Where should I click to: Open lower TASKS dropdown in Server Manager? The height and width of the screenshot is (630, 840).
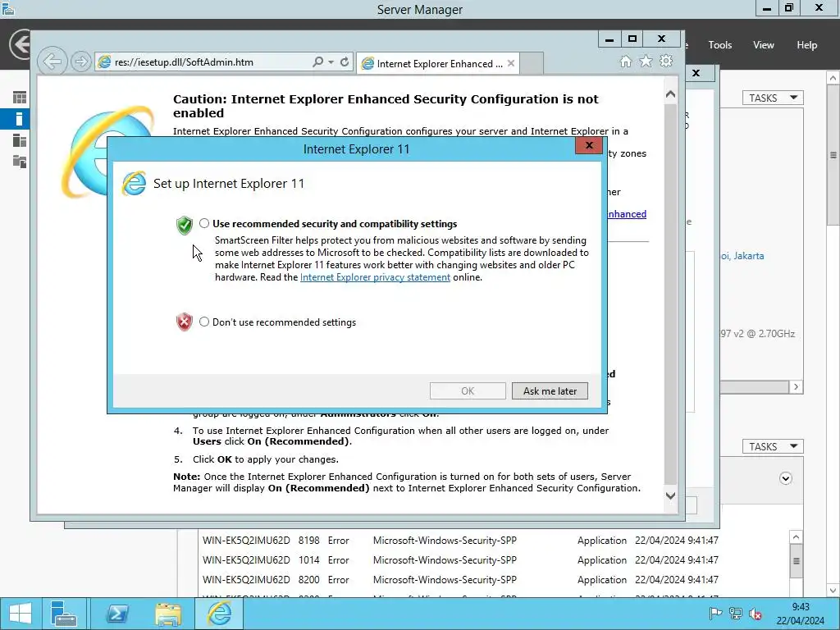(773, 447)
